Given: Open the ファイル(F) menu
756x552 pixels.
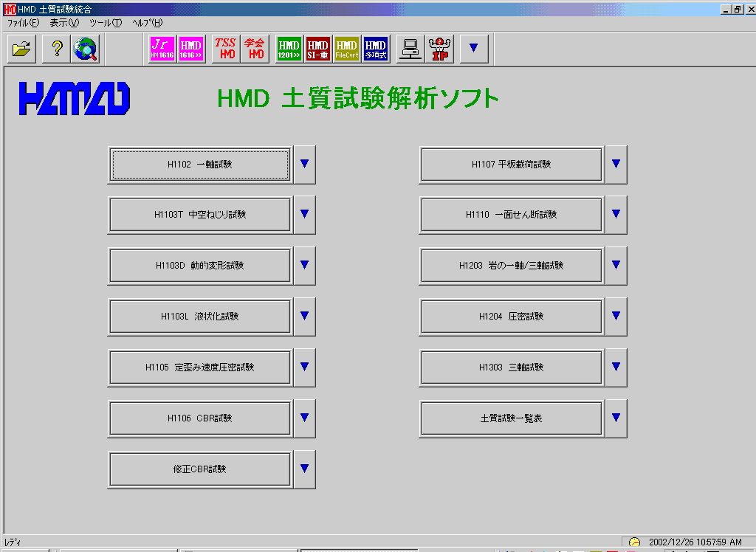Looking at the screenshot, I should click(x=23, y=23).
